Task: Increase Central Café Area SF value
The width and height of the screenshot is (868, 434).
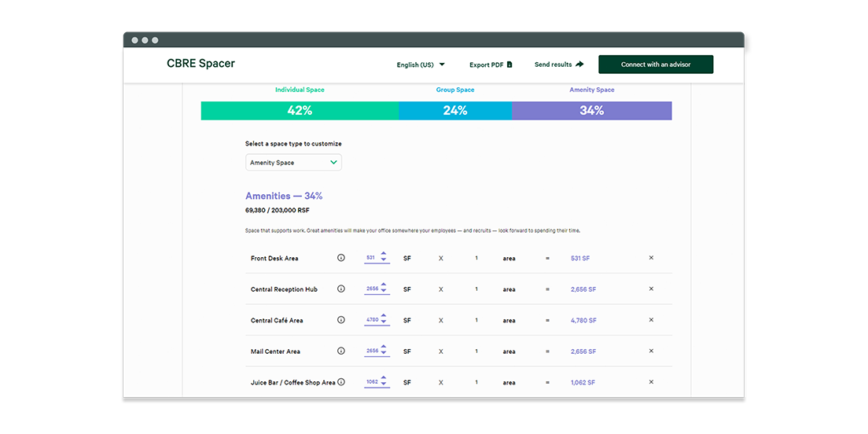Action: coord(384,316)
